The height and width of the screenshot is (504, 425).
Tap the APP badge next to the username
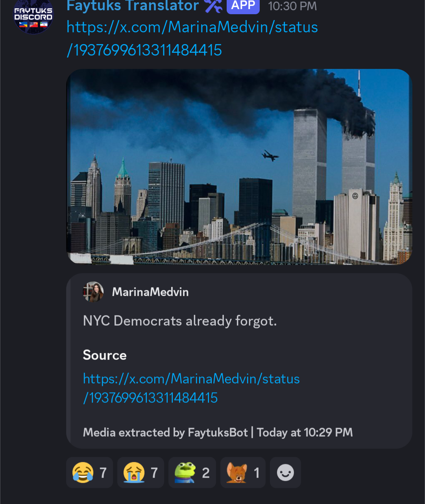tap(243, 6)
